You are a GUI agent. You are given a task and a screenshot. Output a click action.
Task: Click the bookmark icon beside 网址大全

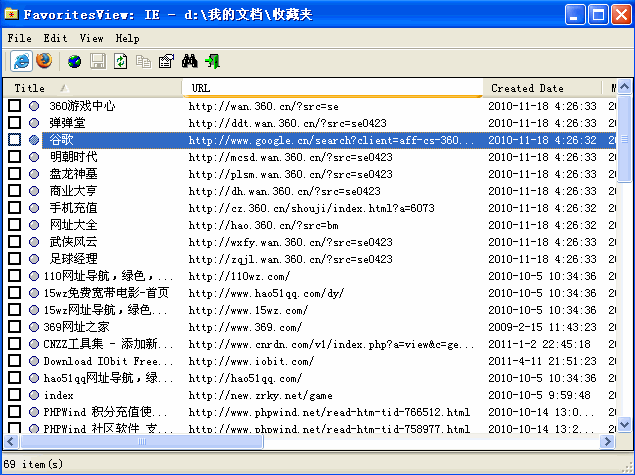pyautogui.click(x=34, y=225)
